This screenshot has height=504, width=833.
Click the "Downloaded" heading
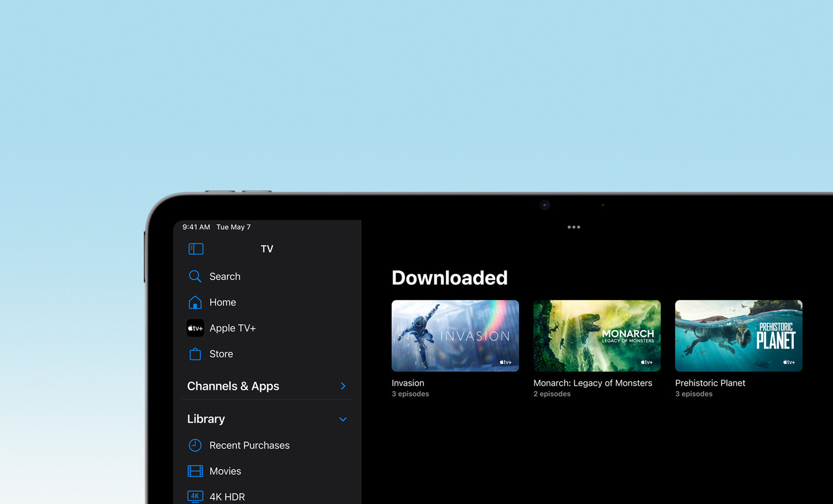click(x=449, y=278)
